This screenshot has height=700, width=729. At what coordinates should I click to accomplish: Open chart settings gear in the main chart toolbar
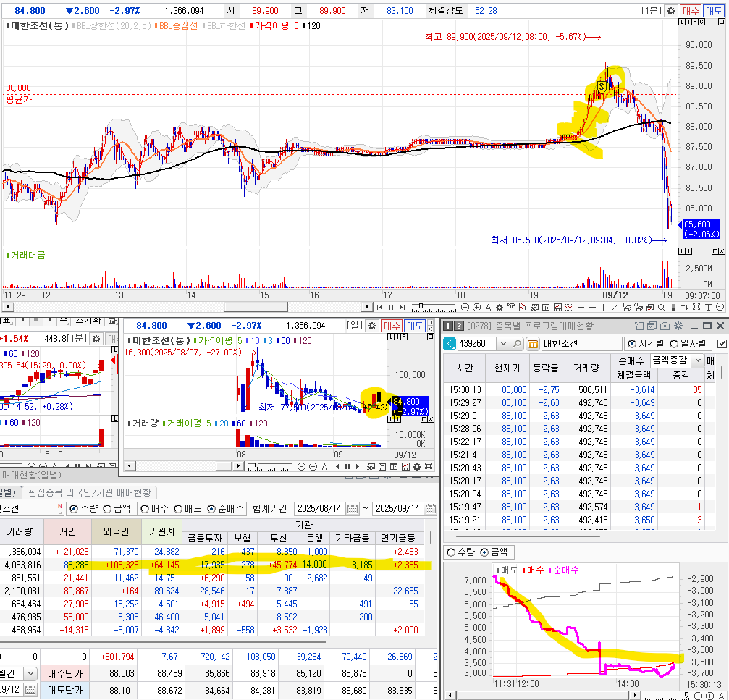coord(500,307)
